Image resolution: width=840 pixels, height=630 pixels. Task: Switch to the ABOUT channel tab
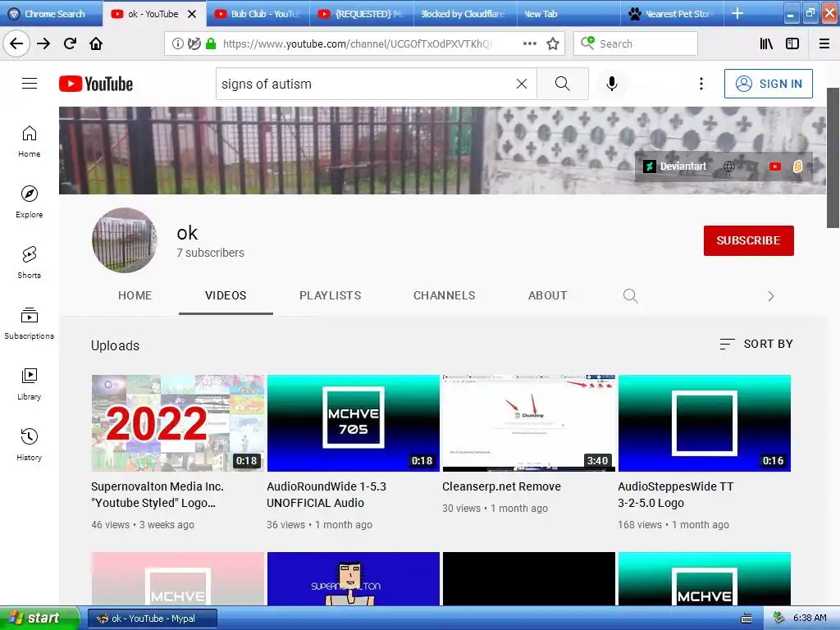[547, 295]
